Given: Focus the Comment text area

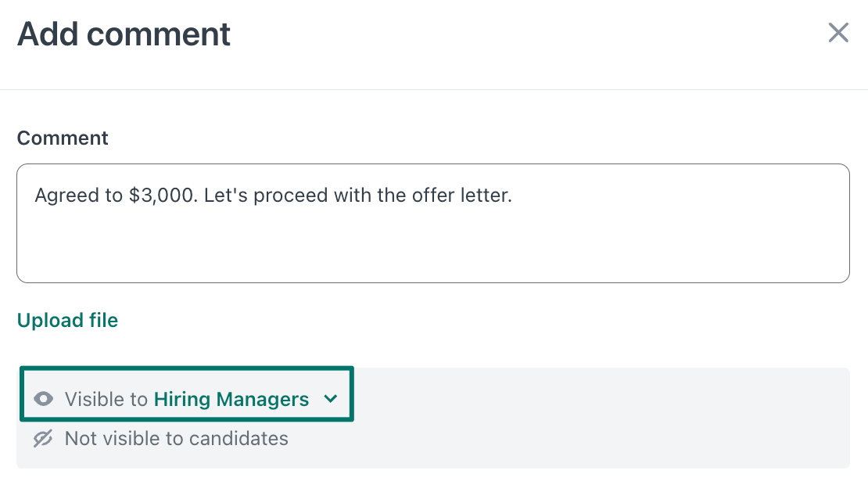Looking at the screenshot, I should tap(433, 223).
